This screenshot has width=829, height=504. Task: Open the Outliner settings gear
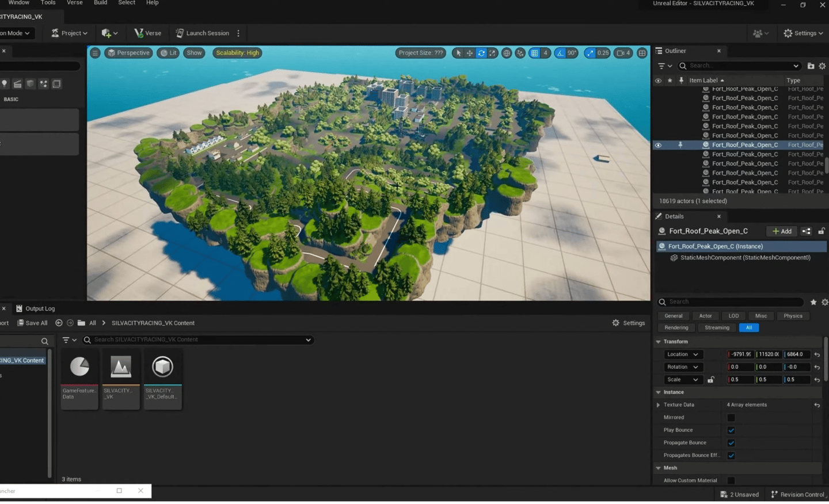point(823,66)
